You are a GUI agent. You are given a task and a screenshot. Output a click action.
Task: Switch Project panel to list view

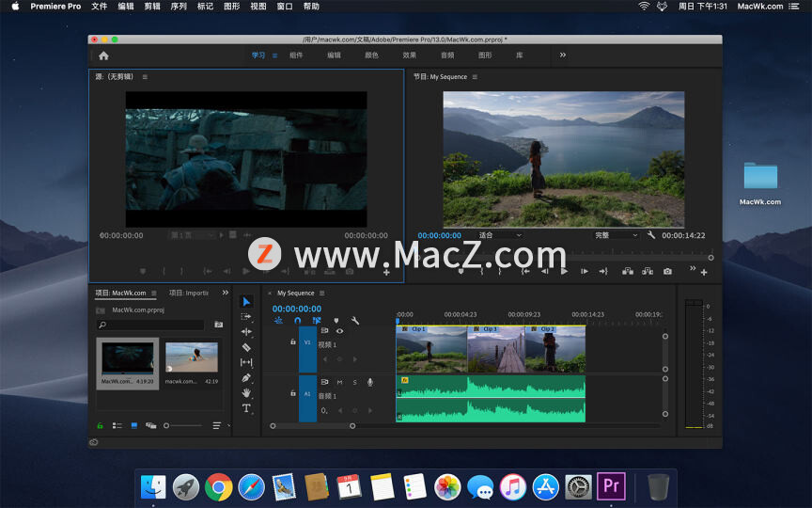(117, 425)
